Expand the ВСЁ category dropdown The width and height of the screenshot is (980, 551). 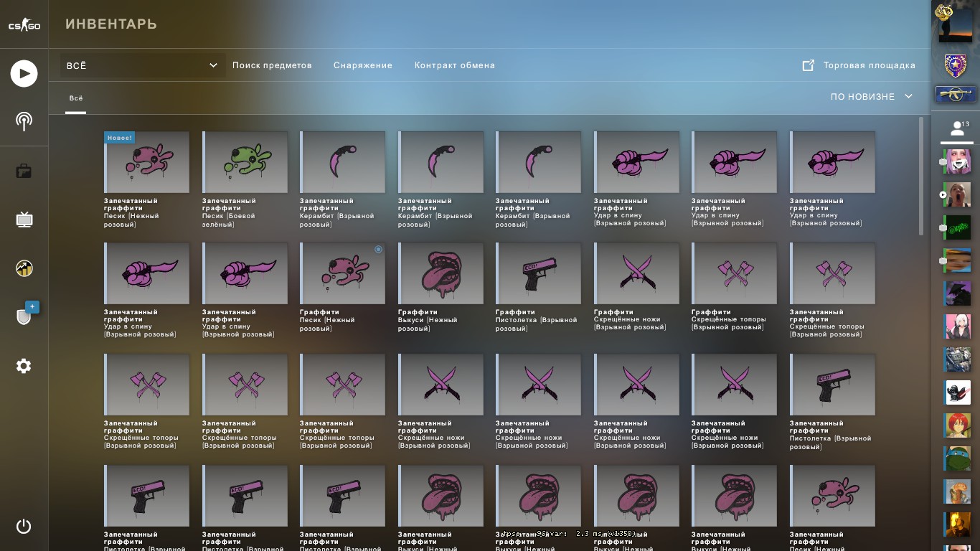142,65
